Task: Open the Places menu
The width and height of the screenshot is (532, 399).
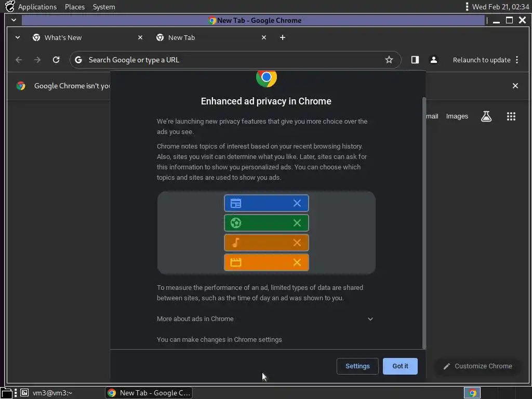Action: point(75,7)
